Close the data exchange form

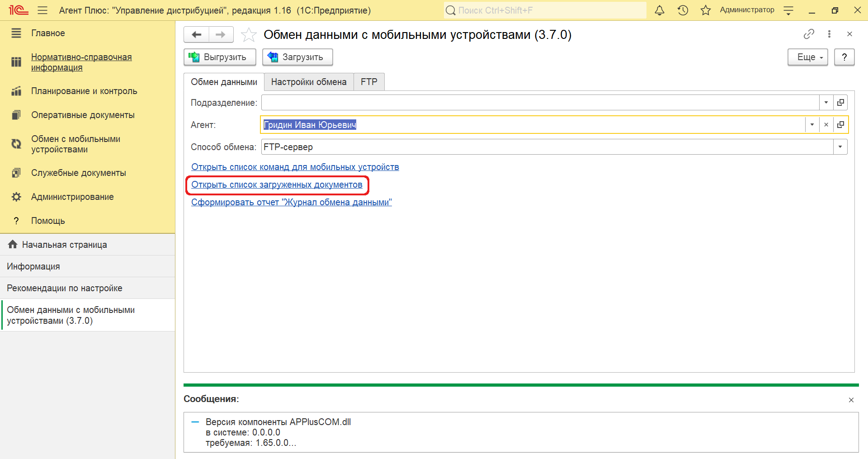[x=849, y=34]
